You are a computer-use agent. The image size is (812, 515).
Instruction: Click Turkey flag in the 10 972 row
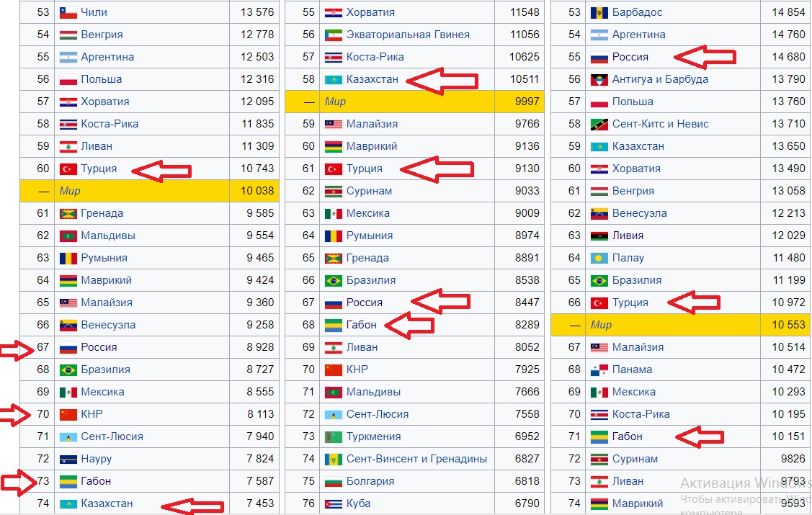pos(599,303)
